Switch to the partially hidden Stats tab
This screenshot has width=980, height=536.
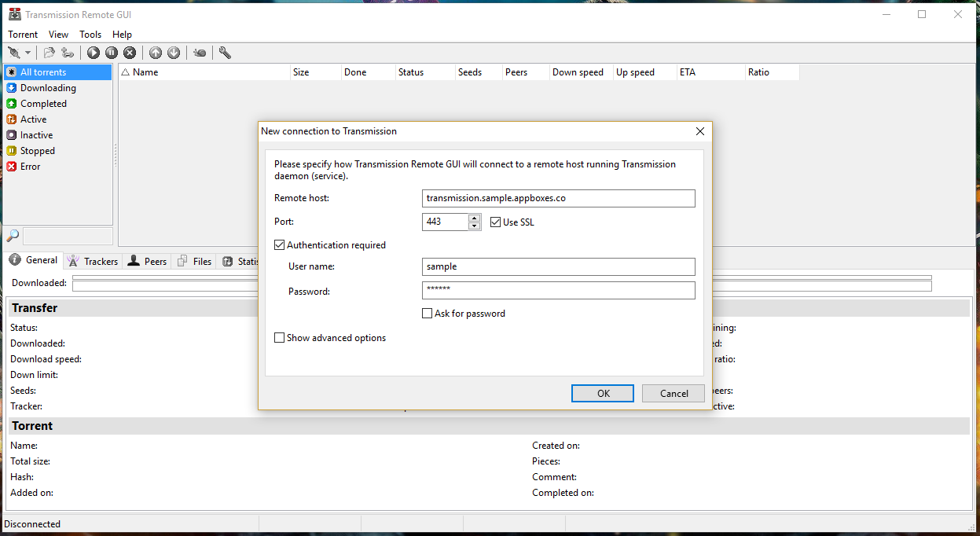[x=239, y=261]
